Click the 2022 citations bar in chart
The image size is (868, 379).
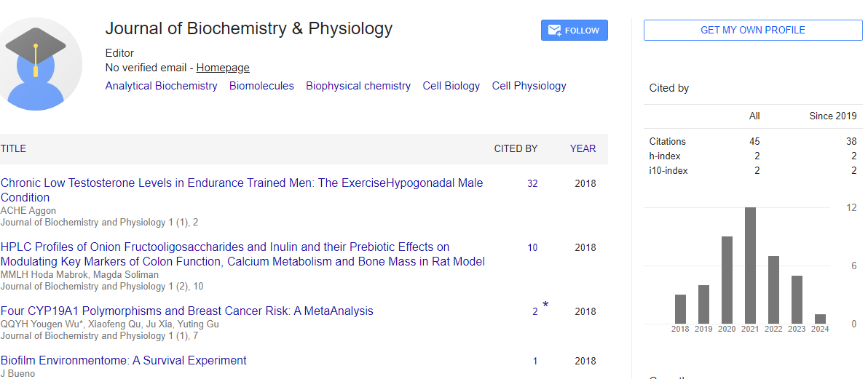pos(773,290)
